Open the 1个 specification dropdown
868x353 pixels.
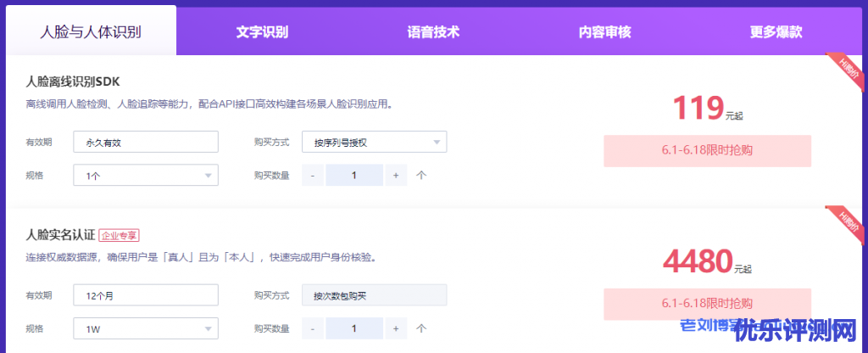[x=146, y=176]
